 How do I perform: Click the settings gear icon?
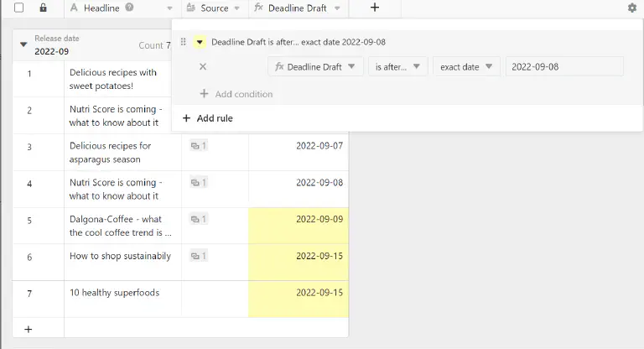[631, 8]
